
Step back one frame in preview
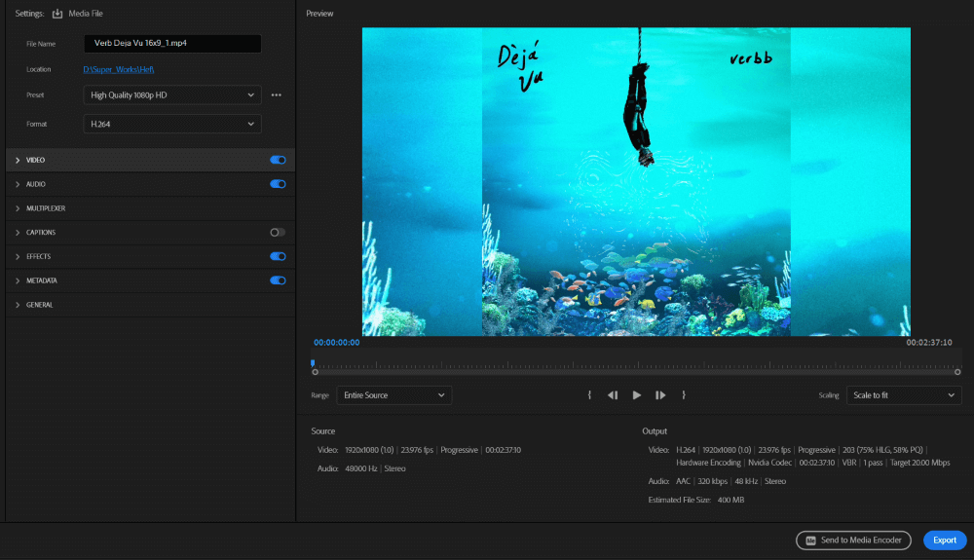pos(613,395)
